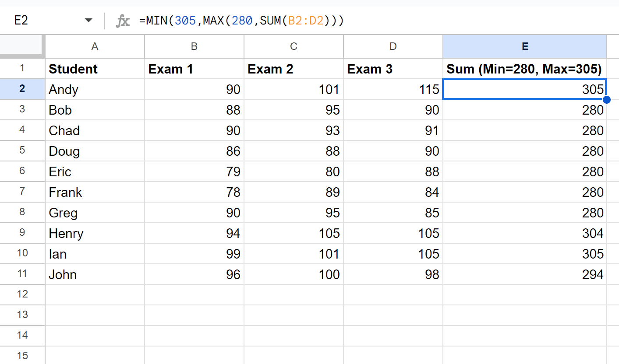The height and width of the screenshot is (364, 619).
Task: Click the 'Exam 2' header cell
Action: [x=294, y=69]
